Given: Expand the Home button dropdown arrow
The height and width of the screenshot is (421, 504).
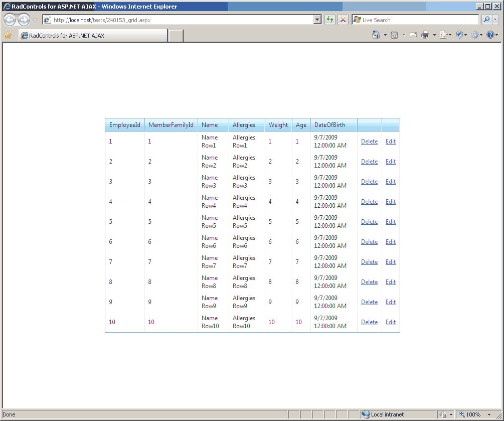Looking at the screenshot, I should click(385, 35).
